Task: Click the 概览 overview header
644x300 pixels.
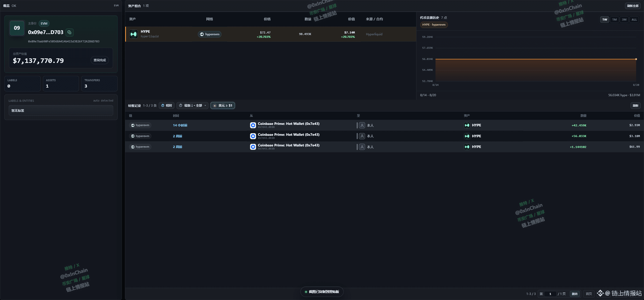Action: tap(6, 6)
